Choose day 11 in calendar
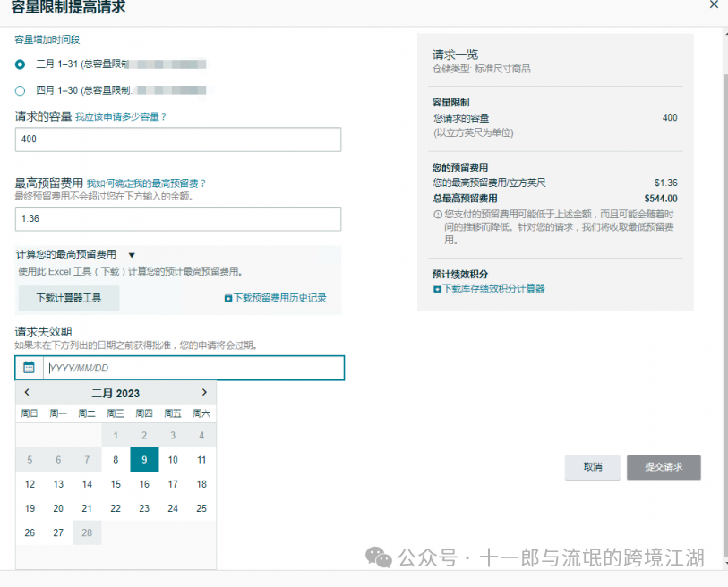728x587 pixels. click(201, 459)
